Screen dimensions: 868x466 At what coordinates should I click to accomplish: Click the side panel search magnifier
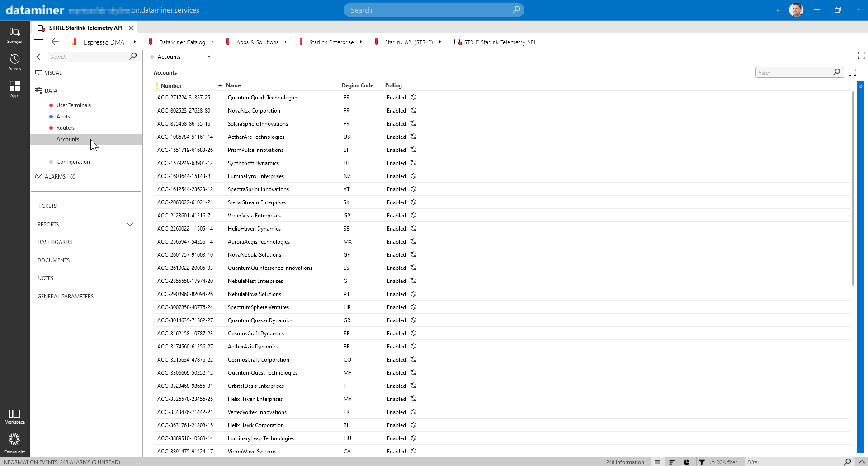(x=133, y=56)
